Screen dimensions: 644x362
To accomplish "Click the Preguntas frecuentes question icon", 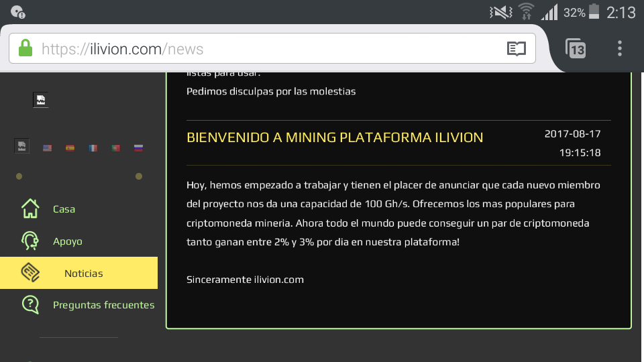I will pyautogui.click(x=30, y=304).
